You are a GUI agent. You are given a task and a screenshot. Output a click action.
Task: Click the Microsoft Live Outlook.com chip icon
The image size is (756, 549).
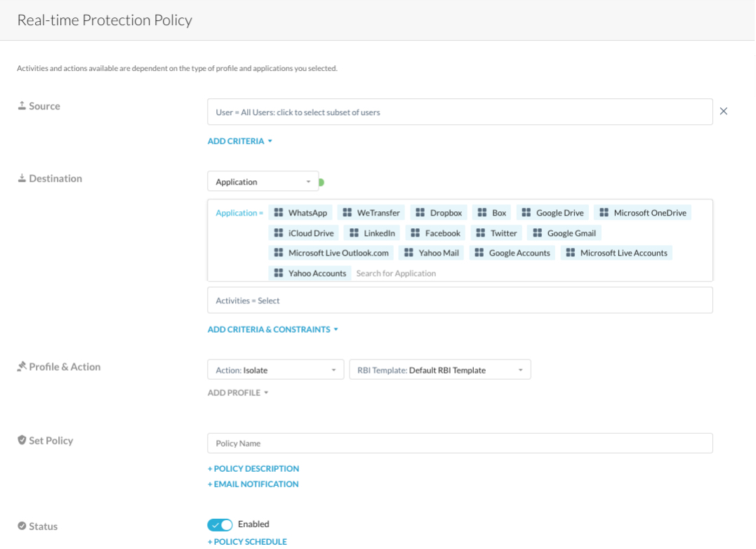pos(279,253)
